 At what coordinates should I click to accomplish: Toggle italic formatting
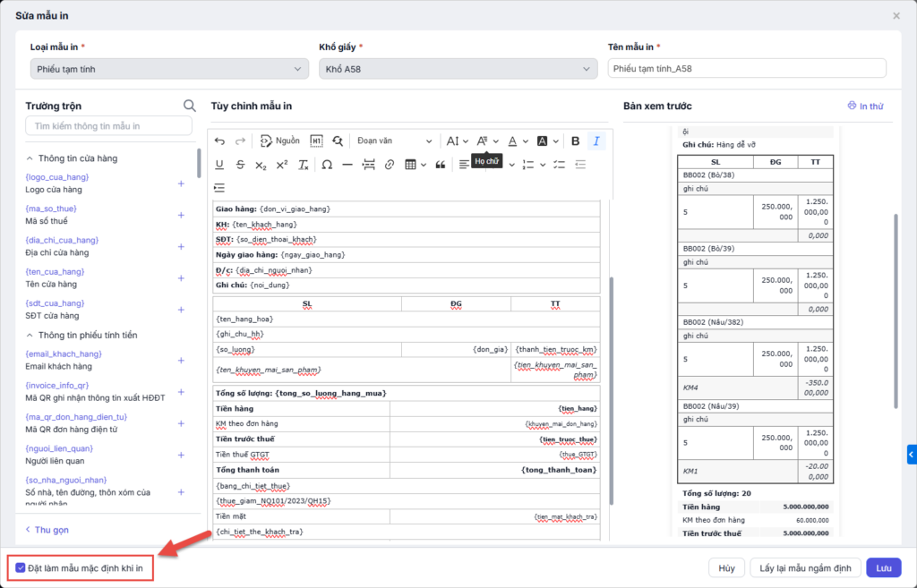click(596, 141)
